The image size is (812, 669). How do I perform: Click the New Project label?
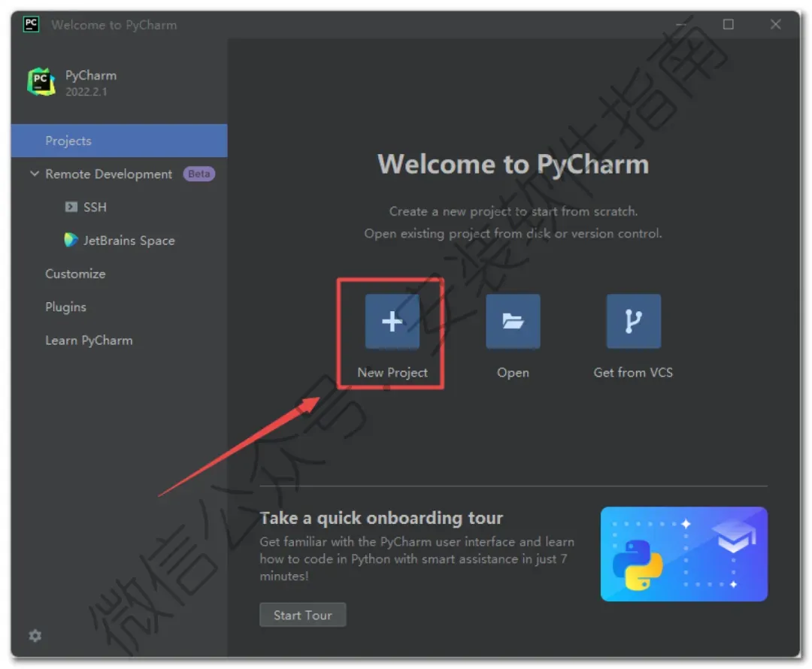392,372
